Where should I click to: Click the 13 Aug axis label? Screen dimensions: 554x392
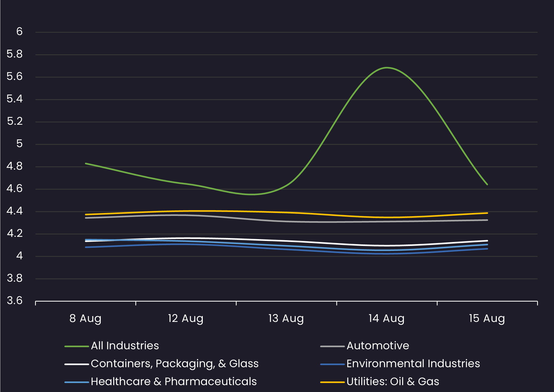(x=286, y=318)
